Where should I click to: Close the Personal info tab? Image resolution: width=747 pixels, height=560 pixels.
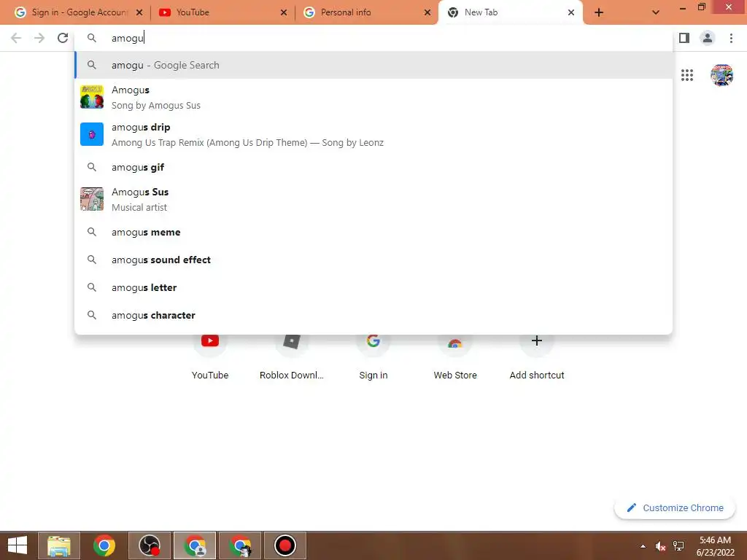pyautogui.click(x=427, y=12)
